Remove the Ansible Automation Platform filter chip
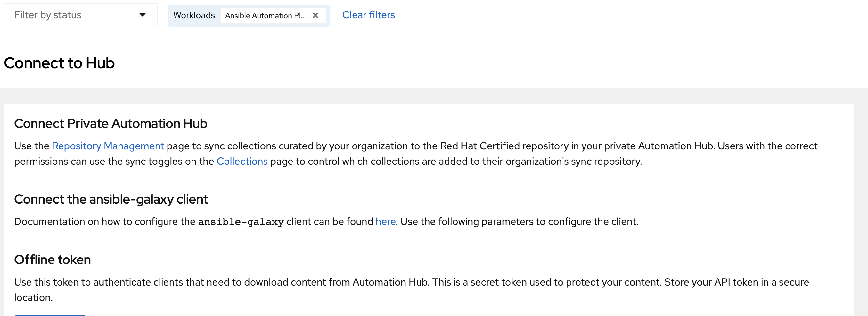Viewport: 868px width, 316px height. [x=315, y=15]
